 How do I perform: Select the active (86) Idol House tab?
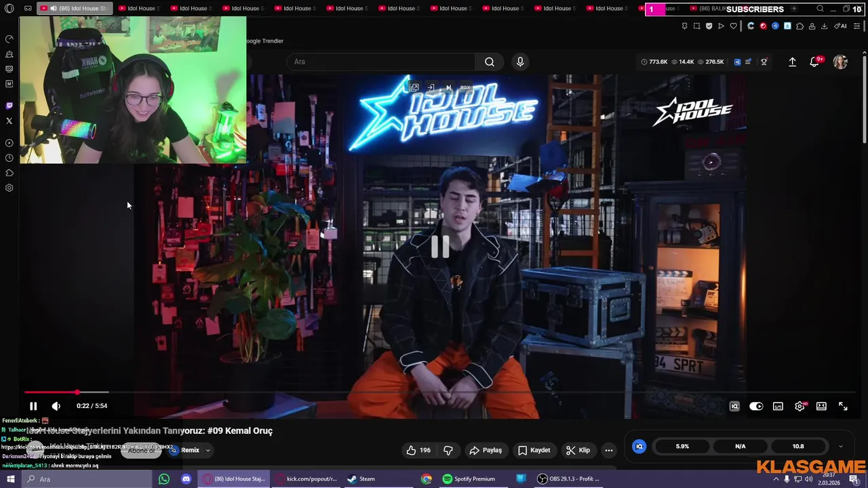(x=75, y=9)
